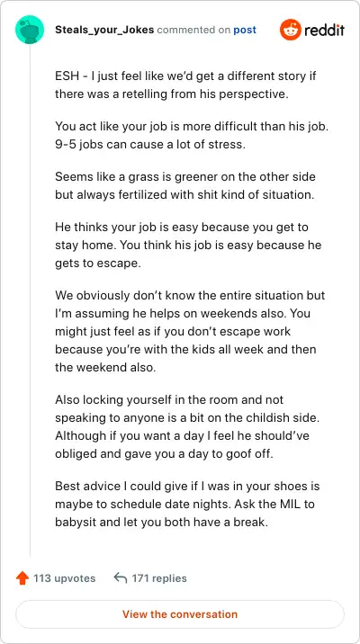Open the "171 replies" count

pyautogui.click(x=159, y=578)
